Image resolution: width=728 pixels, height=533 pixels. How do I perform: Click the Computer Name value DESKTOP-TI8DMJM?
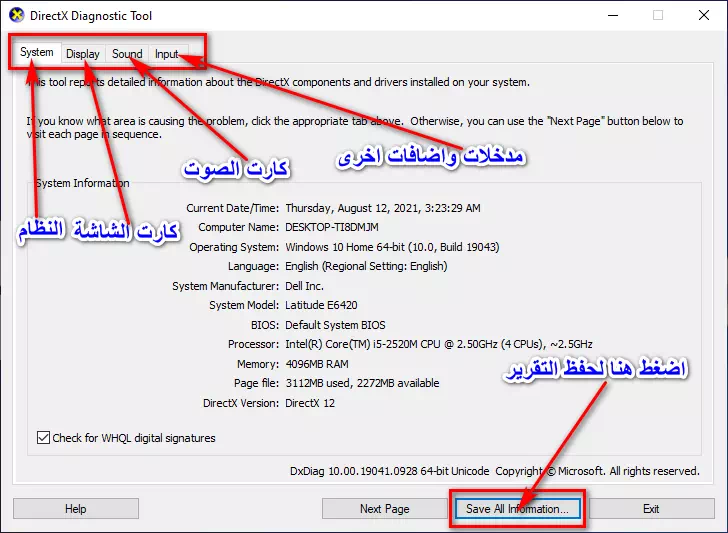(x=343, y=228)
